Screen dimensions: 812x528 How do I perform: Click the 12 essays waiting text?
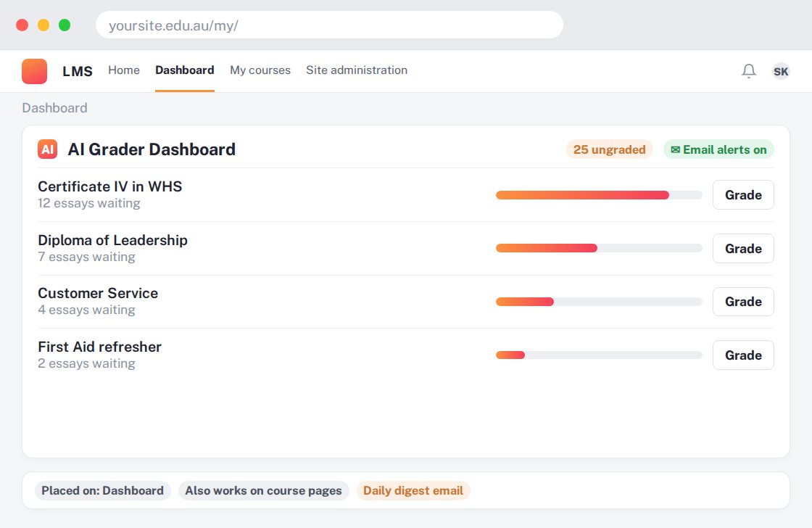tap(89, 203)
